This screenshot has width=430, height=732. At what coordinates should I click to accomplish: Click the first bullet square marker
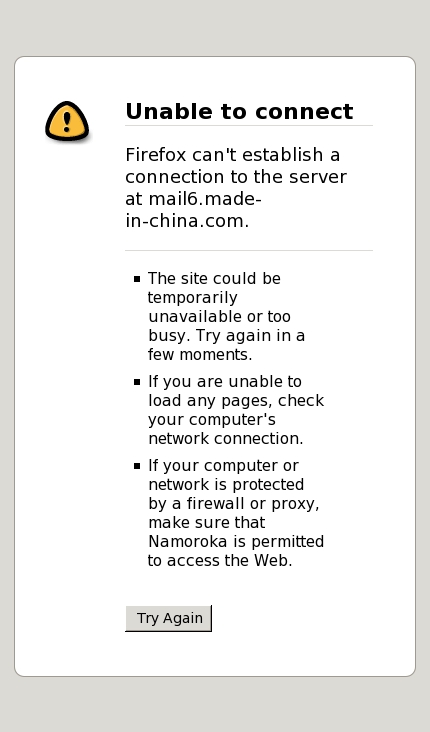pyautogui.click(x=137, y=279)
